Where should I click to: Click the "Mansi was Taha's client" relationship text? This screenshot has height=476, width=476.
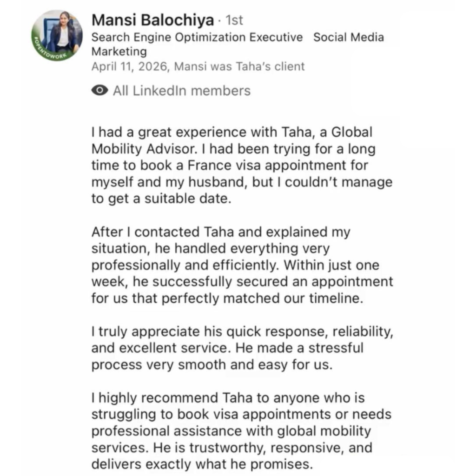pos(239,66)
